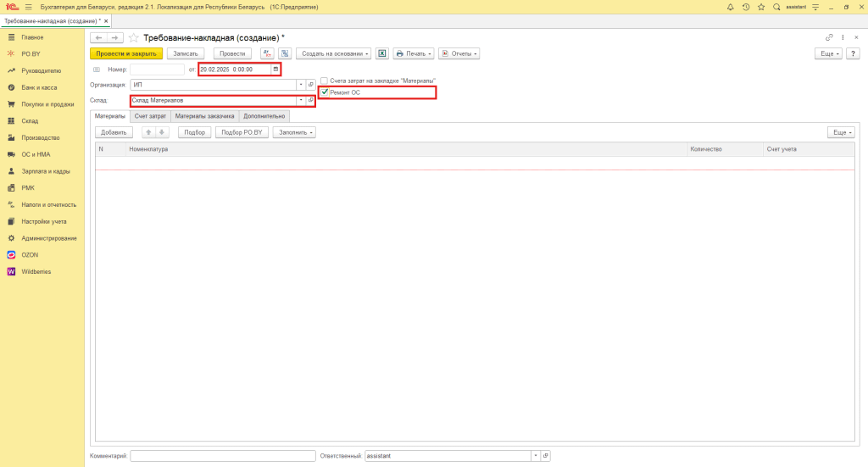
Task: Open the Главное section
Action: click(x=33, y=37)
